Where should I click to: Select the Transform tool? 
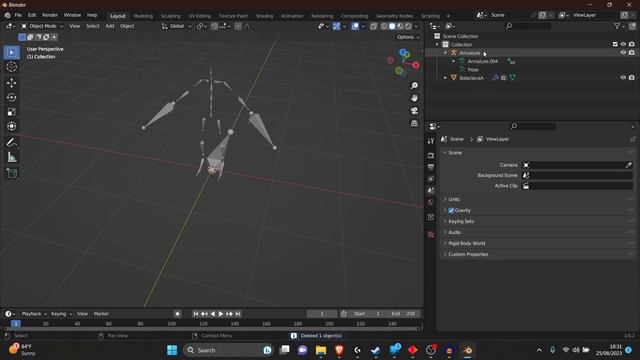11,126
